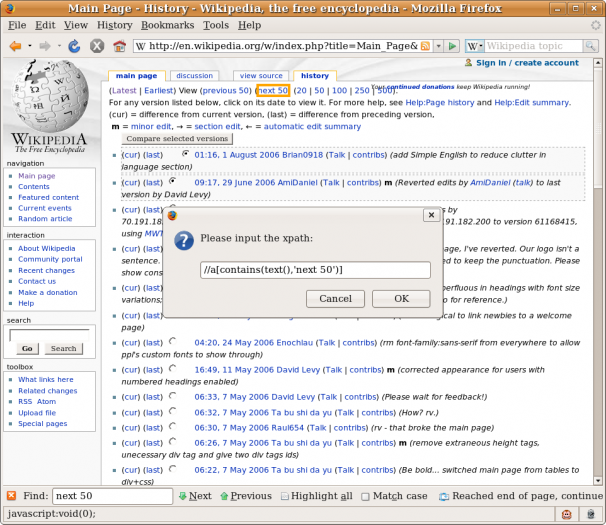Open the forward history dropdown arrow
Image resolution: width=606 pixels, height=525 pixels.
point(59,46)
